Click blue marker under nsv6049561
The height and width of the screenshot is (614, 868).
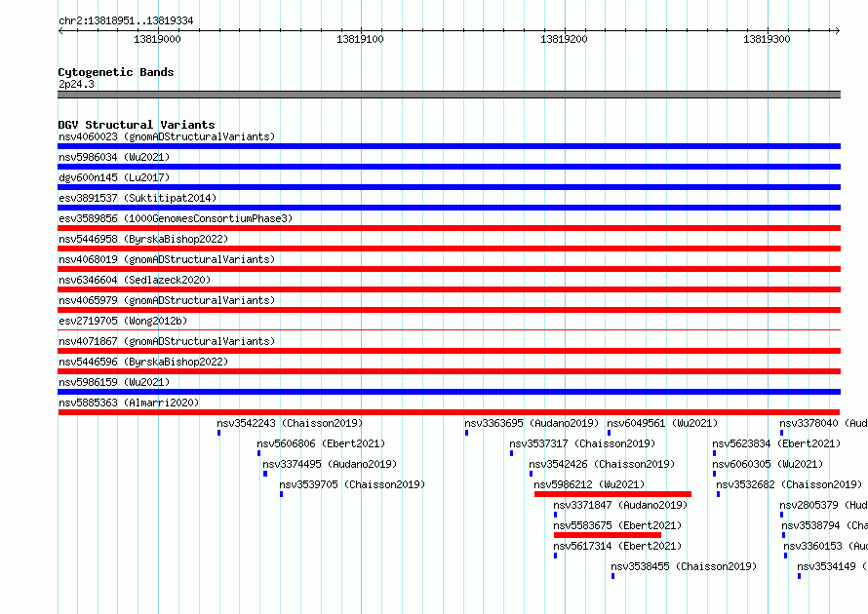tap(609, 433)
